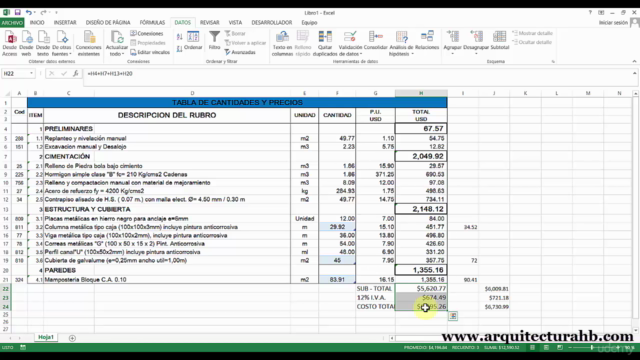Switch to page layout view in status bar
The width and height of the screenshot is (640, 360).
tap(546, 348)
